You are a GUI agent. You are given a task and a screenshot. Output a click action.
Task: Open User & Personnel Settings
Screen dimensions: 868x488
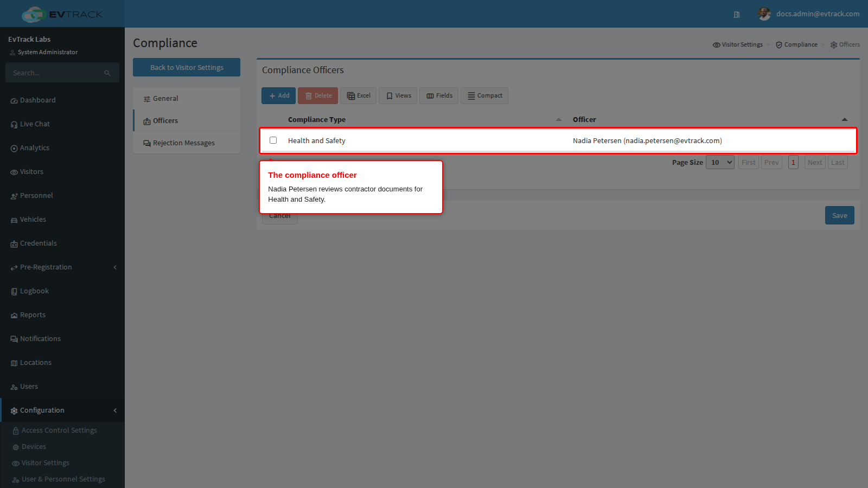(x=62, y=479)
